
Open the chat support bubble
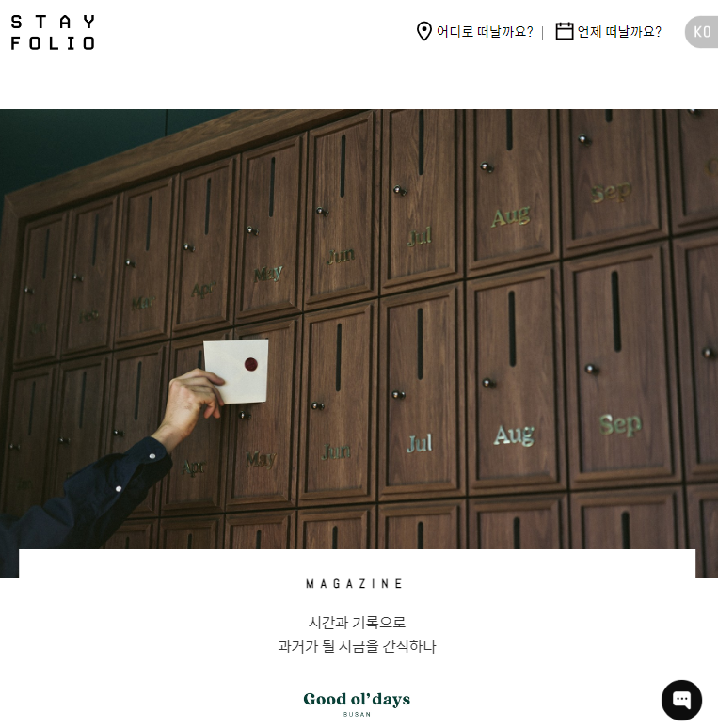coord(681,700)
